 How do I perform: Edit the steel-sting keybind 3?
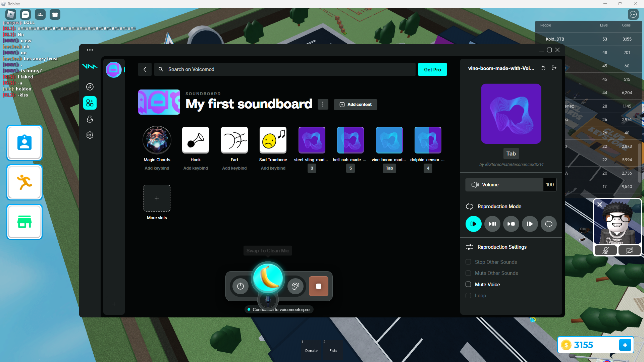(312, 168)
